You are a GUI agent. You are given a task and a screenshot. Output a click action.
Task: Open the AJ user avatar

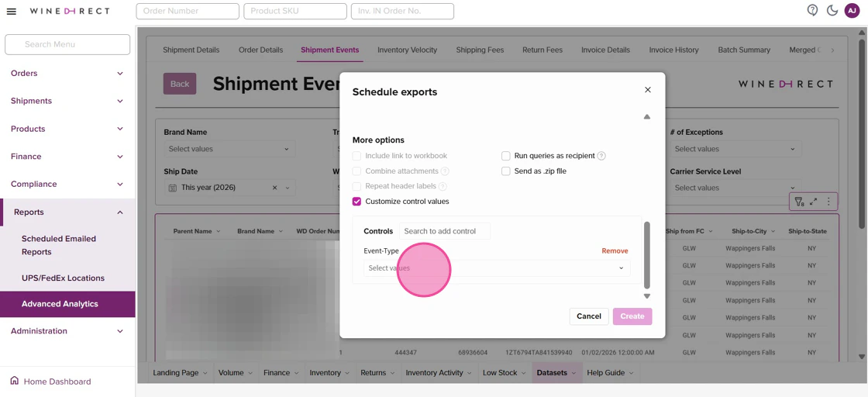tap(852, 11)
